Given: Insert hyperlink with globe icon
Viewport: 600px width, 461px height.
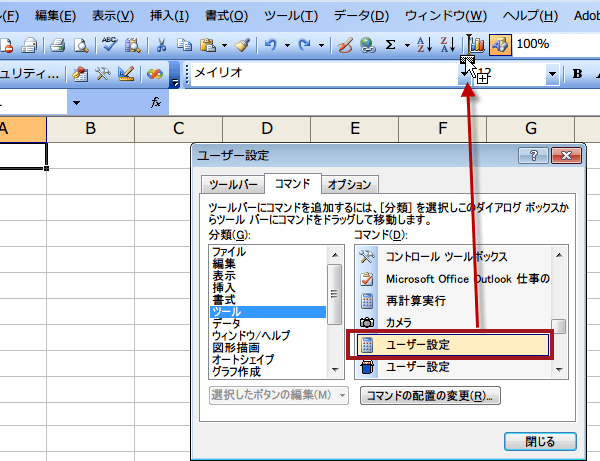Looking at the screenshot, I should pyautogui.click(x=368, y=45).
